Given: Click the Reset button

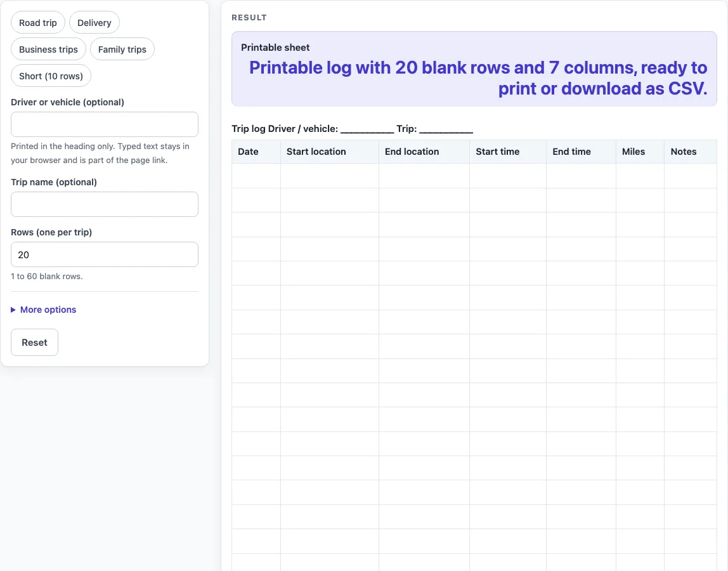Looking at the screenshot, I should 34,343.
